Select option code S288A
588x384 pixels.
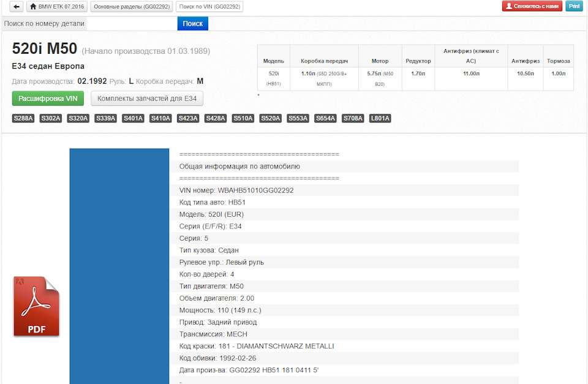23,118
